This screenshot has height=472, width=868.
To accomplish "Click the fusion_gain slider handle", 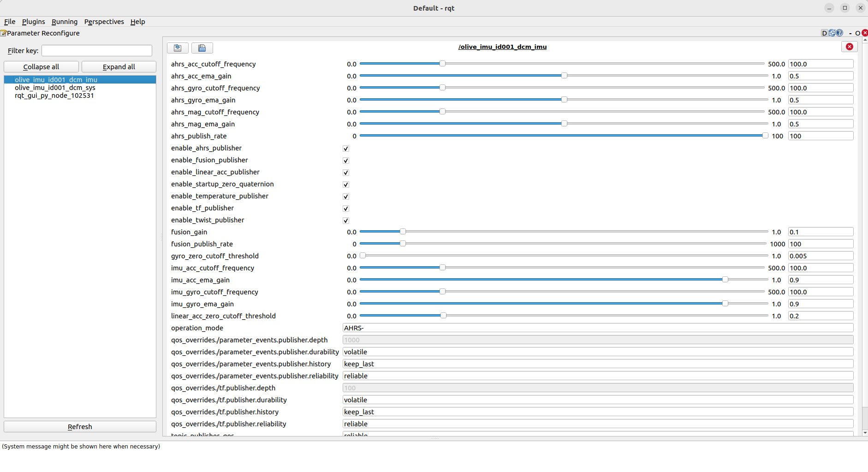I will tap(403, 232).
